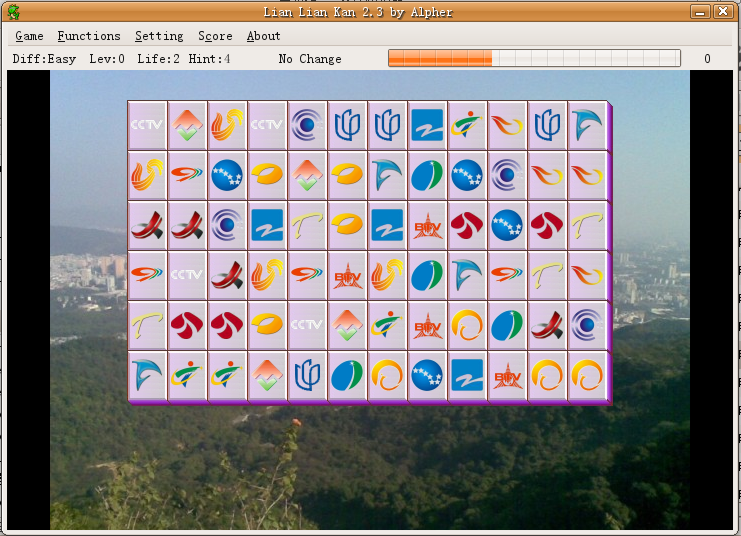Click the 'Life:2' status label
The width and height of the screenshot is (741, 536).
[158, 59]
